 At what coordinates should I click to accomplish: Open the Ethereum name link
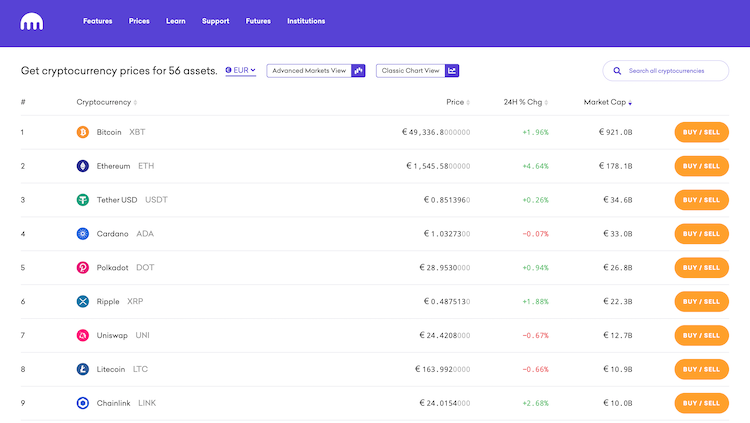(x=113, y=166)
